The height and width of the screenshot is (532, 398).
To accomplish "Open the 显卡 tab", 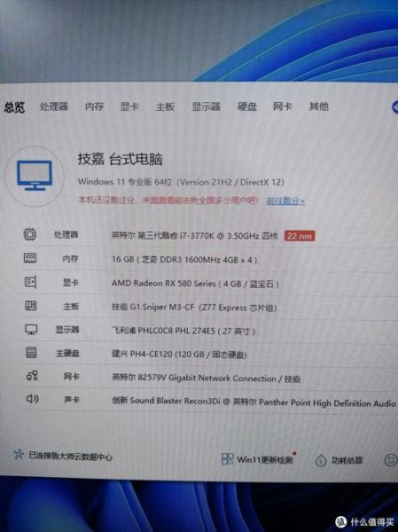I will click(129, 106).
